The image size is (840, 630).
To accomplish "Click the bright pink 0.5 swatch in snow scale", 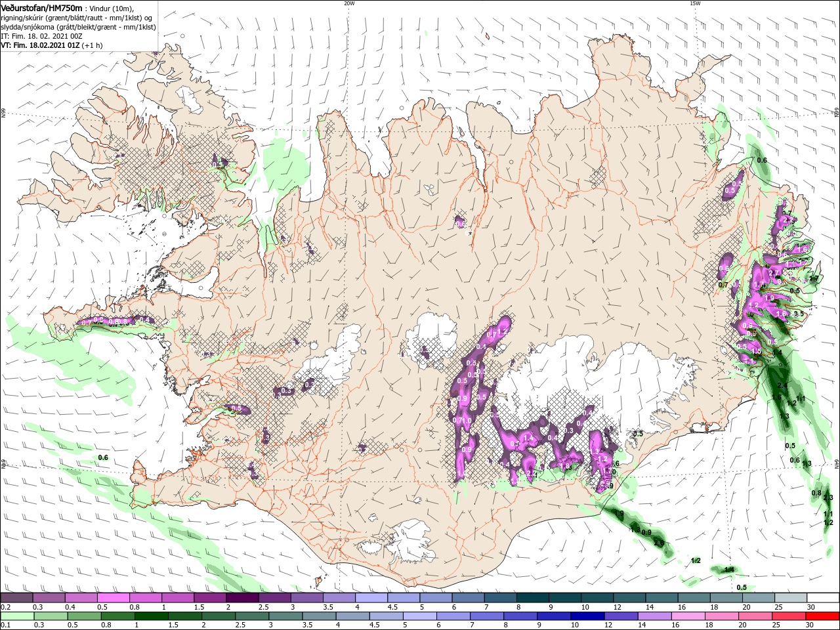I will pyautogui.click(x=114, y=598).
